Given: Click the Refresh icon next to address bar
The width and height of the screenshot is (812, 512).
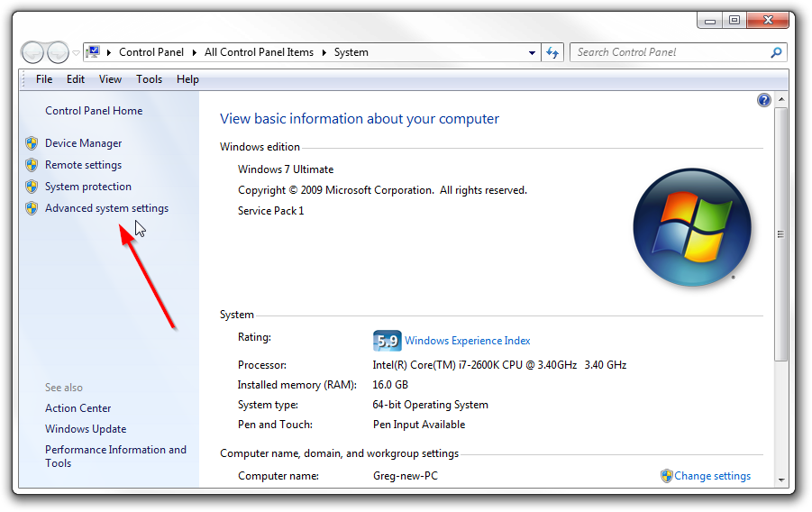Looking at the screenshot, I should 552,52.
